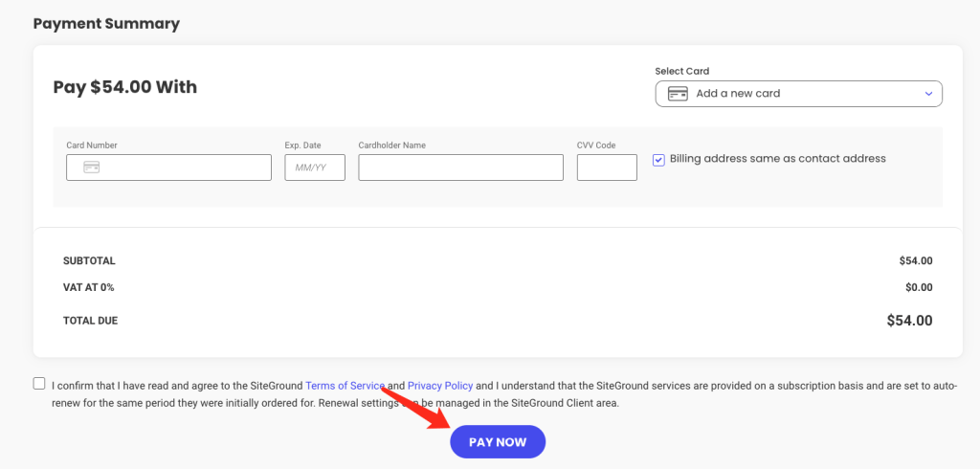Click the Payment Summary heading
980x469 pixels.
[106, 24]
